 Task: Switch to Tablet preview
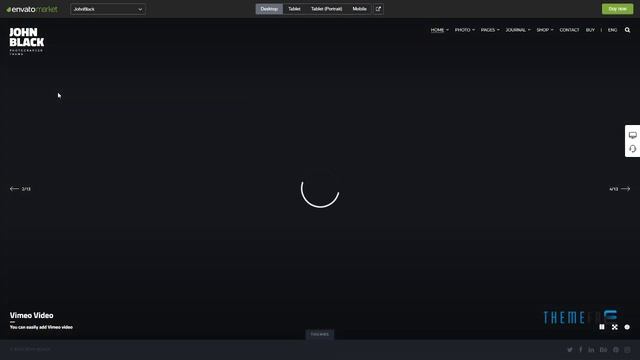[294, 9]
